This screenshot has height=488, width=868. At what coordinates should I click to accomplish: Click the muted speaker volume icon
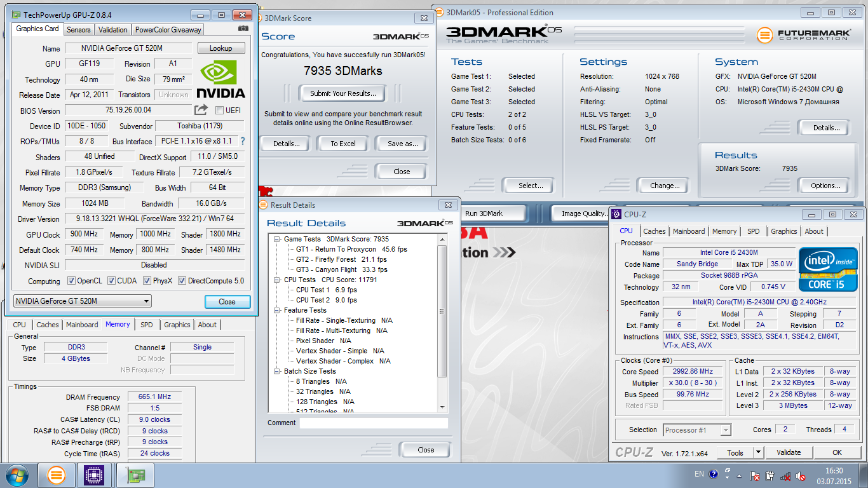pyautogui.click(x=801, y=475)
